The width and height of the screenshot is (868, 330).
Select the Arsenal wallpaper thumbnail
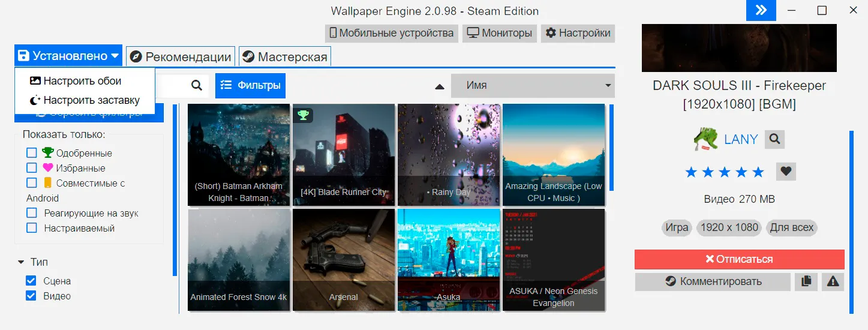(344, 260)
